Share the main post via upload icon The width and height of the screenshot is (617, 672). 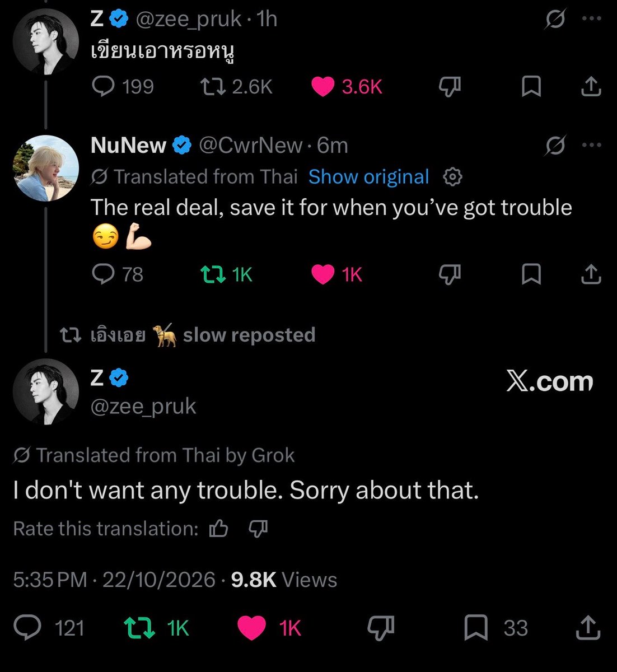pyautogui.click(x=589, y=628)
